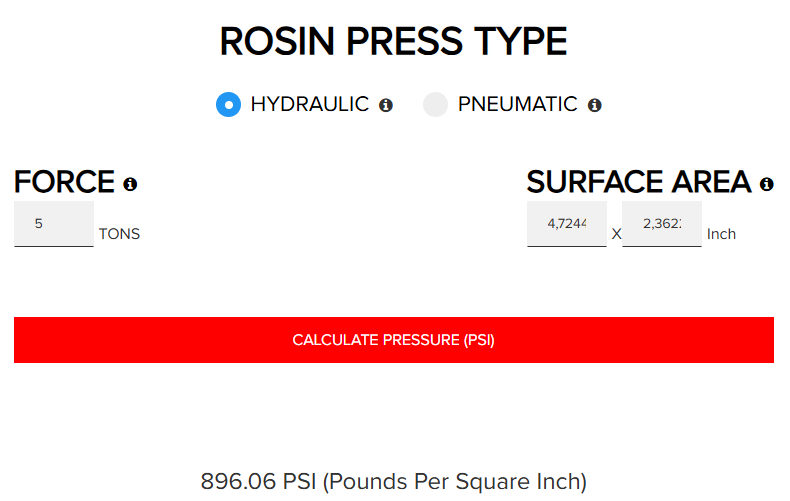
Task: Click the PNEUMATIC label text
Action: (517, 105)
